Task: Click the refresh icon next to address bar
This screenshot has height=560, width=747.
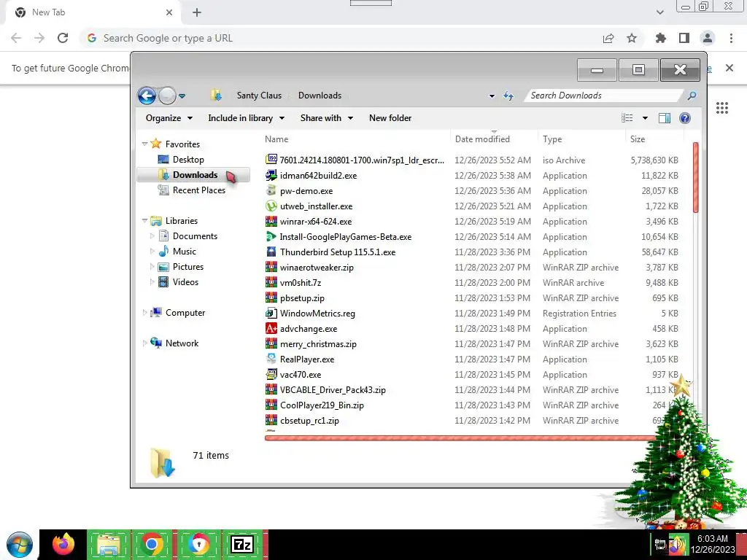Action: [x=508, y=96]
